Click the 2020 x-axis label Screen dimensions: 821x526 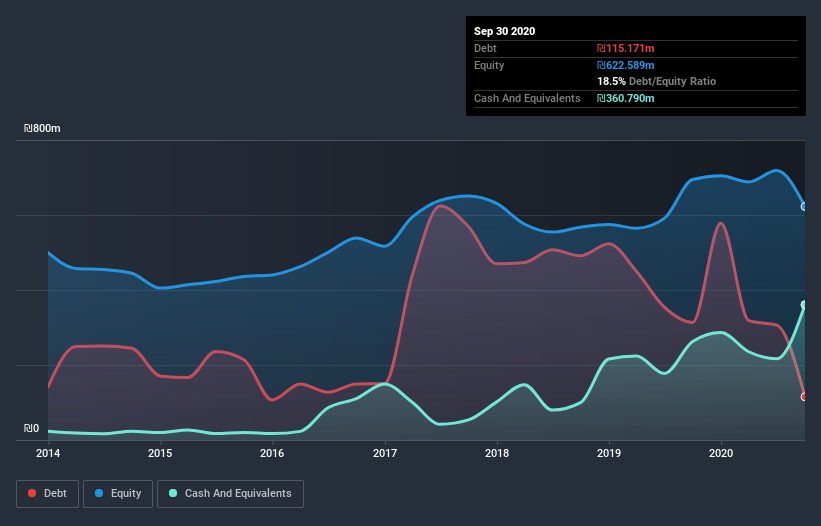tap(721, 453)
